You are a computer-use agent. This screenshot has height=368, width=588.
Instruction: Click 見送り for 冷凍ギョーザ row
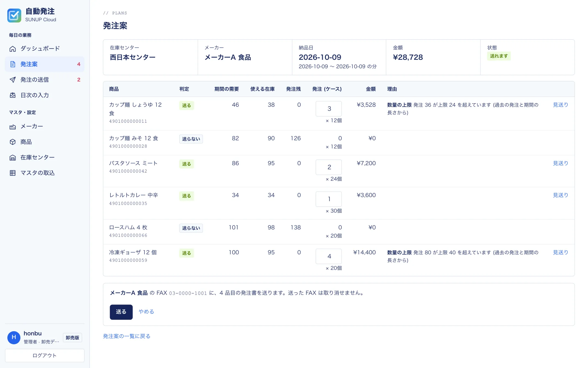(x=560, y=252)
